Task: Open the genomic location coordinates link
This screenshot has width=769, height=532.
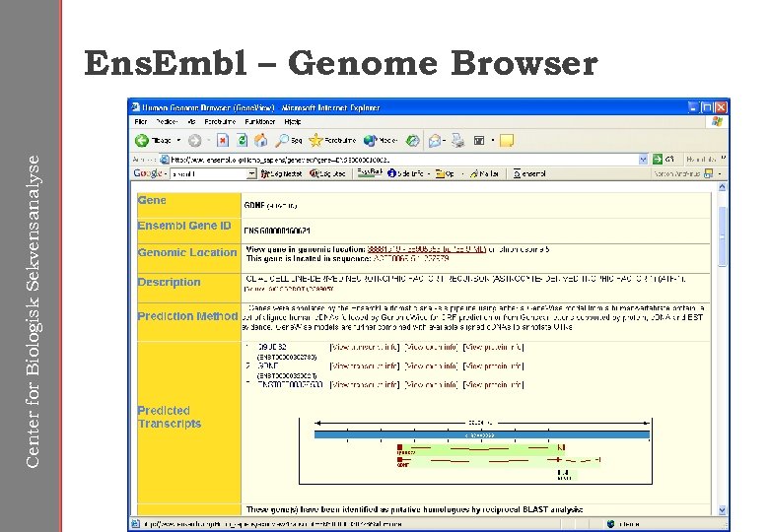Action: (426, 249)
